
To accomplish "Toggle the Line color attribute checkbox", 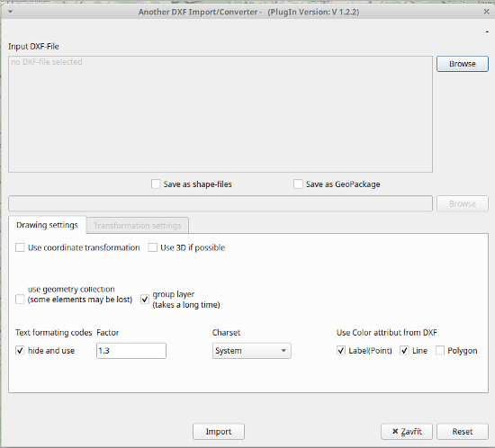I will coord(404,350).
